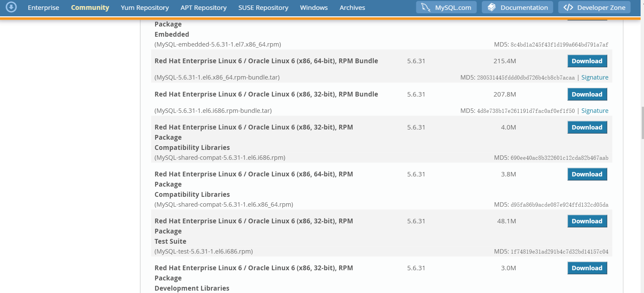
Task: Click the 215.4M file size value
Action: point(505,61)
